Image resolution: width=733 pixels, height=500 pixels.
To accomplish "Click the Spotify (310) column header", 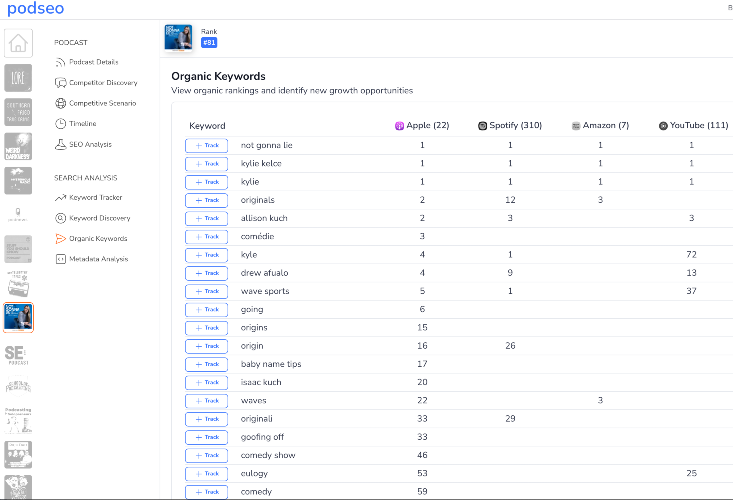I will pyautogui.click(x=510, y=125).
